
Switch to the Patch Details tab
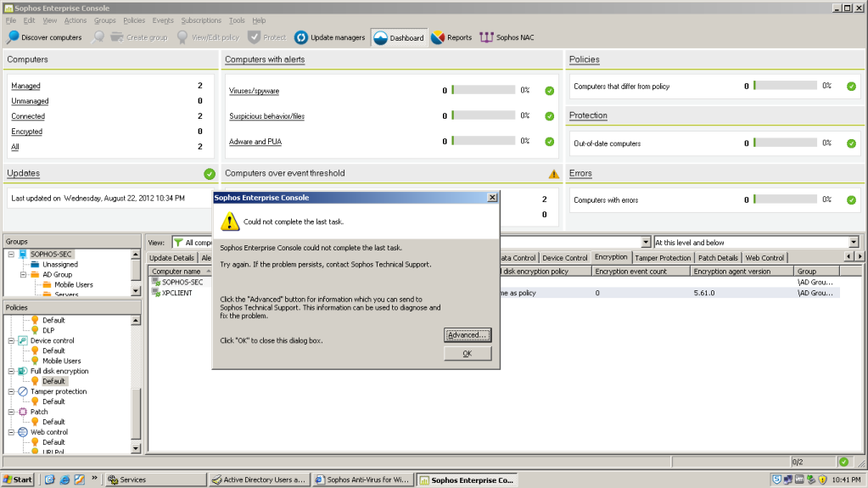(718, 258)
